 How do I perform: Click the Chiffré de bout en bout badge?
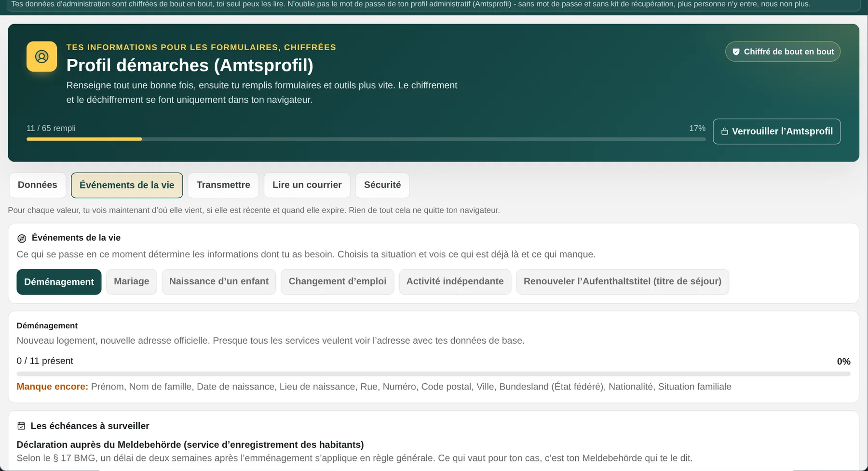pos(783,52)
